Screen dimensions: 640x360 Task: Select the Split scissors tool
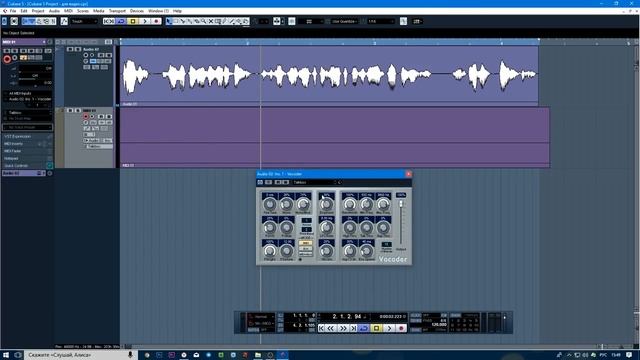tap(183, 21)
